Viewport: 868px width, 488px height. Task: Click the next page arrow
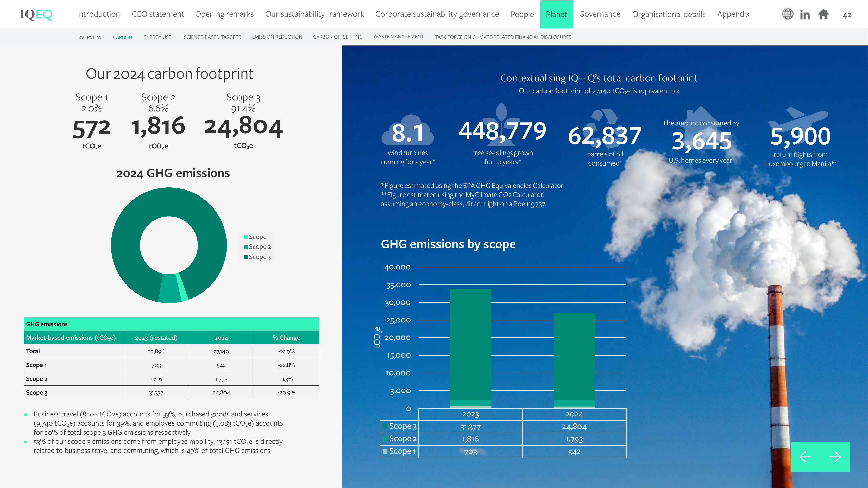click(x=835, y=457)
